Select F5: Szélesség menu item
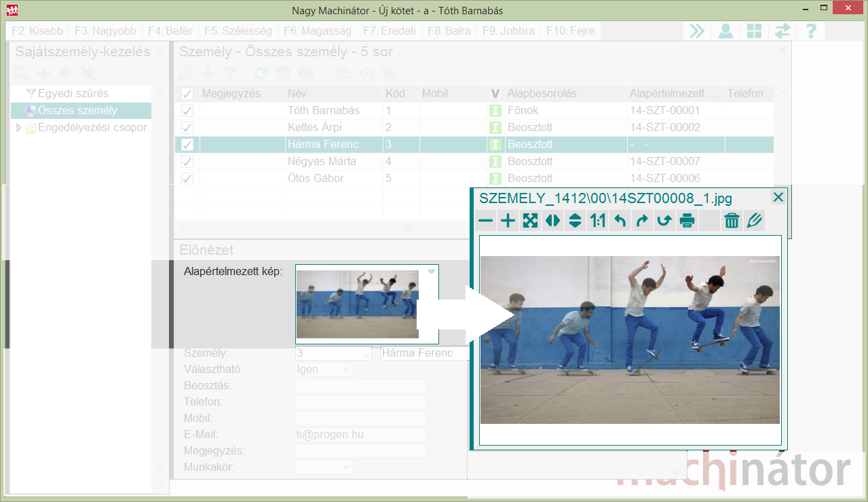This screenshot has height=502, width=868. pyautogui.click(x=238, y=31)
